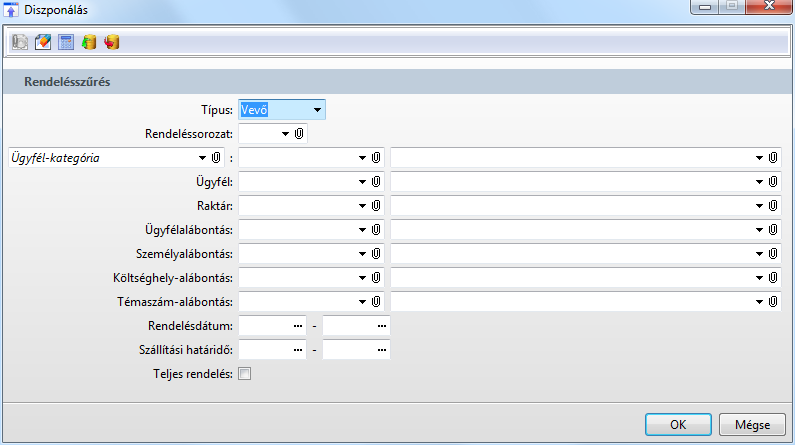
Task: Expand the narrow Ügyfél dropdown arrow
Action: coord(362,181)
